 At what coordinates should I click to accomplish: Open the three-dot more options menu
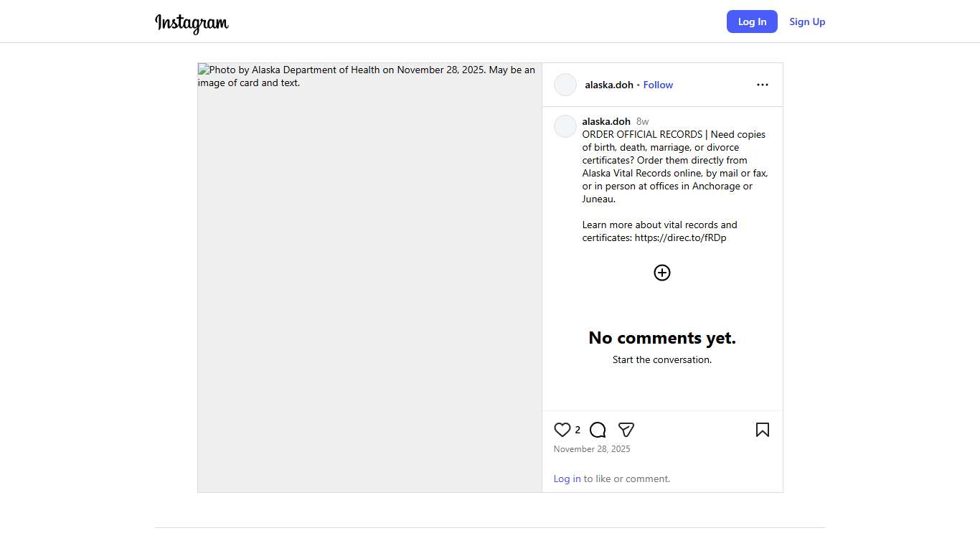762,85
